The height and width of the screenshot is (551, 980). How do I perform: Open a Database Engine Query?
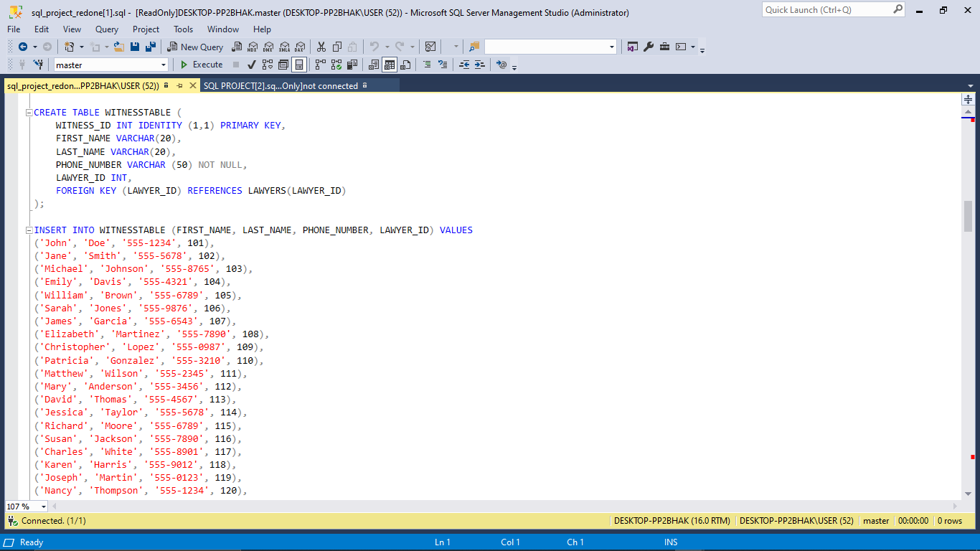[237, 47]
